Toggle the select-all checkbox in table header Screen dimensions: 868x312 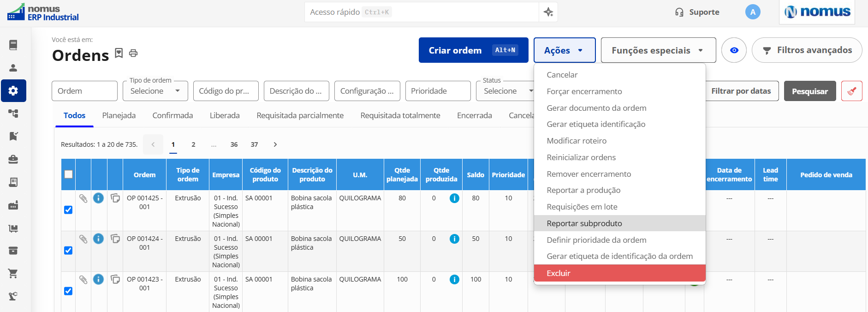click(x=68, y=174)
